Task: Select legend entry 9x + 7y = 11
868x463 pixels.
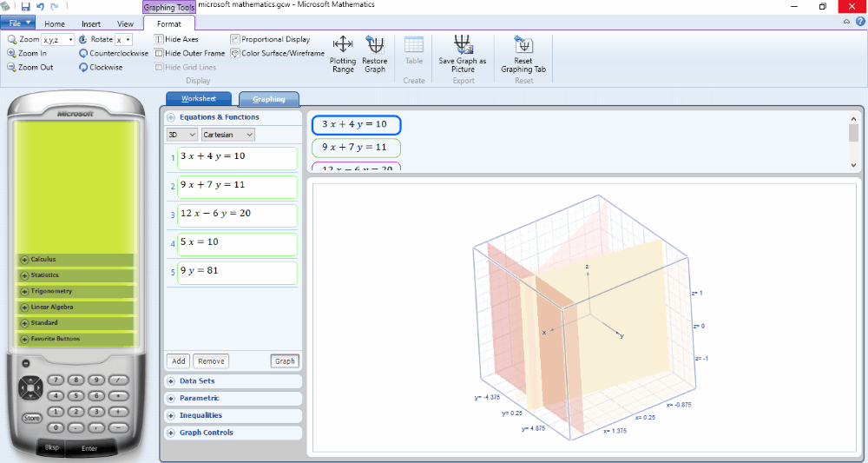Action: tap(356, 148)
